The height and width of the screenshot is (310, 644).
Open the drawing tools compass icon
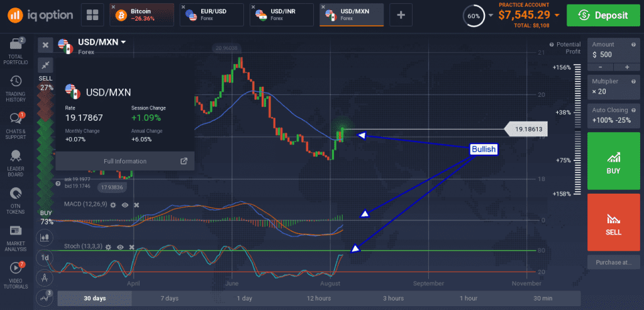click(45, 278)
